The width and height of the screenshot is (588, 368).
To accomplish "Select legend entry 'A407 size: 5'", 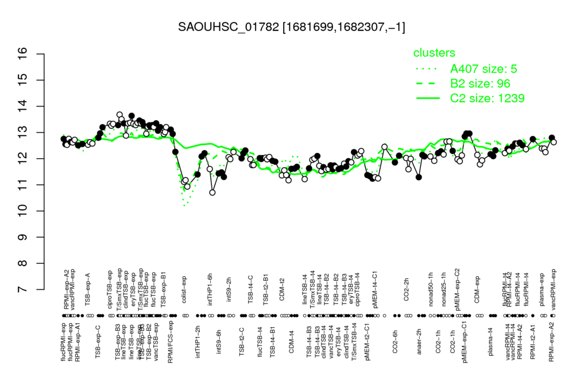I will pos(483,69).
